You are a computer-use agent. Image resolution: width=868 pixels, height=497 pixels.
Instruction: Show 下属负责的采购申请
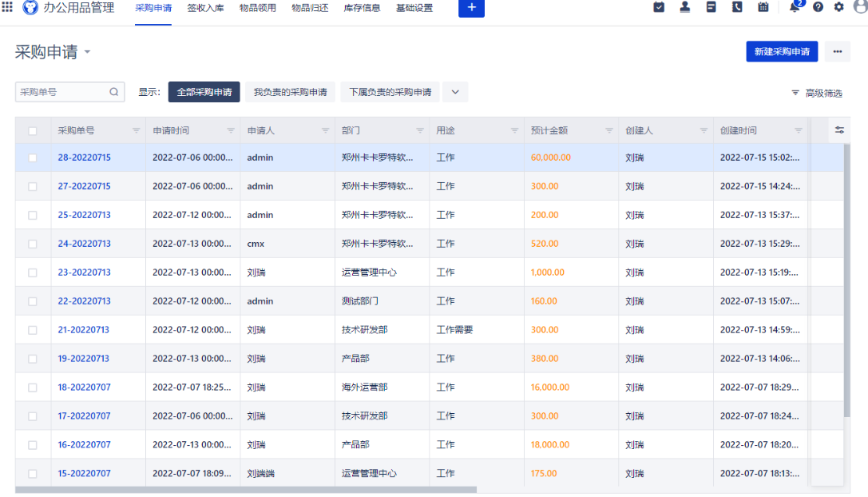(x=390, y=92)
